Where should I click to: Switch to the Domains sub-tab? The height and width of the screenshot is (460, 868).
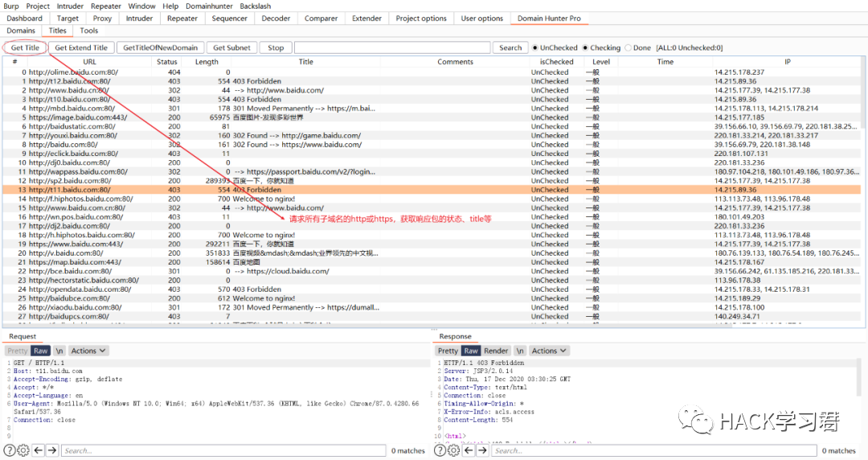coord(21,31)
